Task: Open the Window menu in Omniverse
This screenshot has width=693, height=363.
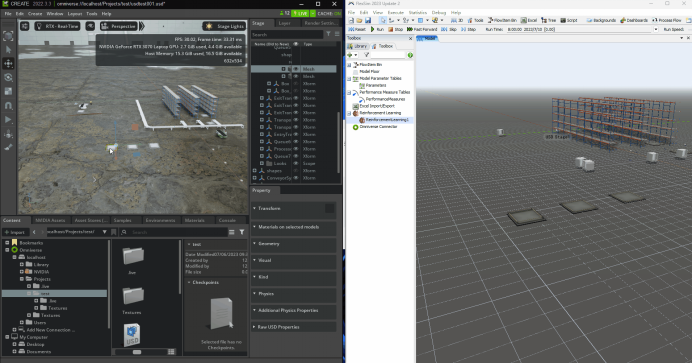Action: 55,14
